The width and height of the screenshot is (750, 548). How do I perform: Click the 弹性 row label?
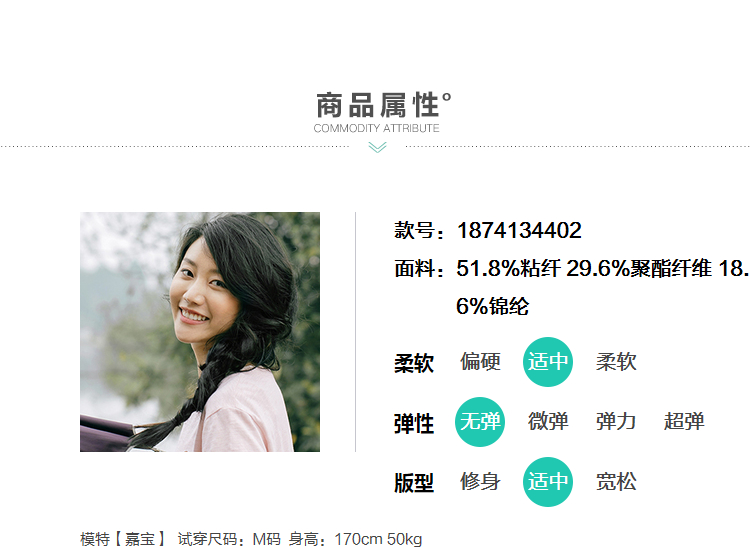point(414,424)
